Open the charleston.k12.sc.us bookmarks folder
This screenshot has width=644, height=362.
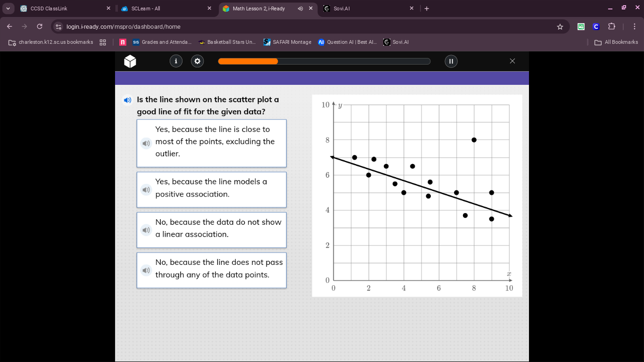click(x=52, y=42)
